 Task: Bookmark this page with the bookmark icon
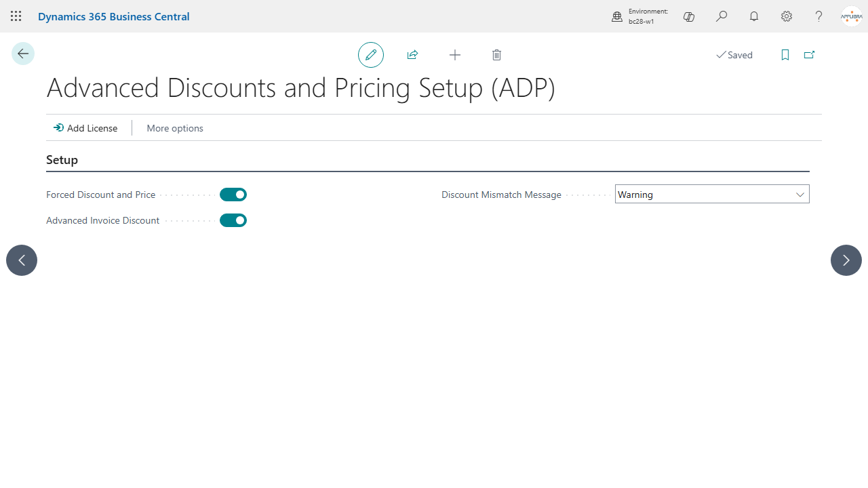coord(785,55)
